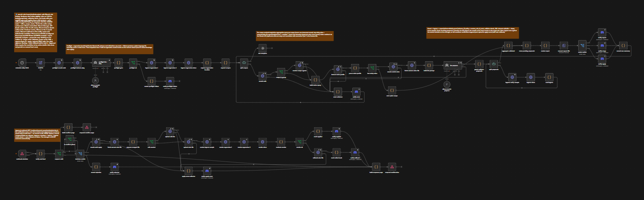Select the preflight indexer ping HTTP node
This screenshot has height=200, width=644.
tap(78, 62)
